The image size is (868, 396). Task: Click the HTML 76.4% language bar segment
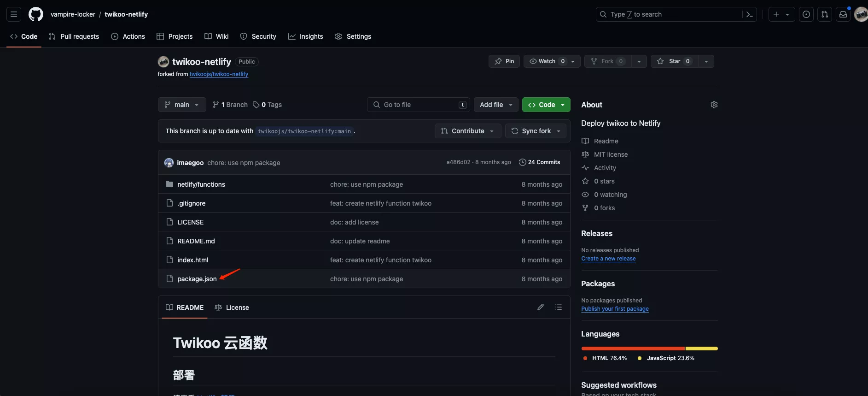633,349
